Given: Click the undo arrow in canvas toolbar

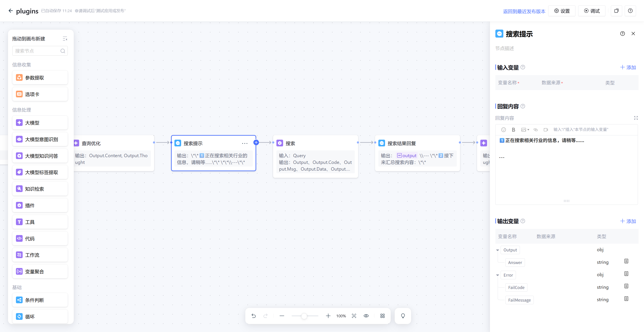Looking at the screenshot, I should click(x=253, y=316).
